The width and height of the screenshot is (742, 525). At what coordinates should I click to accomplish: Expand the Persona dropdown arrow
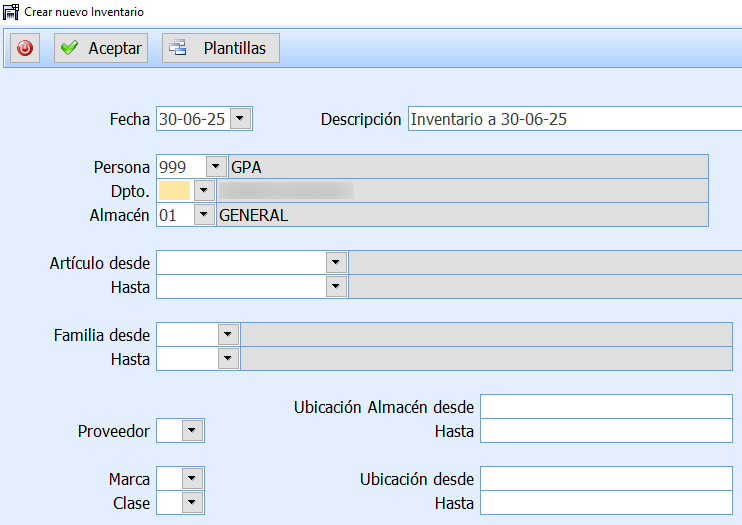pos(215,167)
